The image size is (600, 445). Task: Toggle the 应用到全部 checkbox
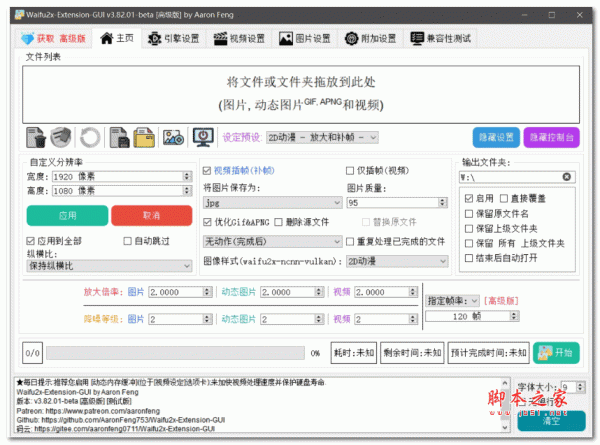click(x=31, y=241)
